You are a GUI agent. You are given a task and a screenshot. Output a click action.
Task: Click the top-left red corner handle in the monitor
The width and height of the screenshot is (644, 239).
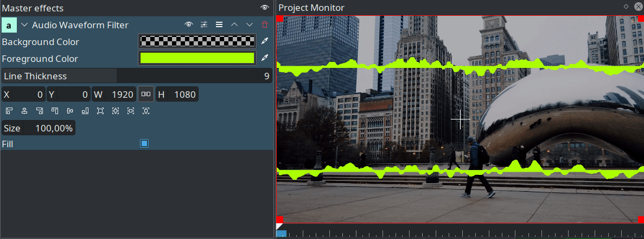click(x=279, y=18)
